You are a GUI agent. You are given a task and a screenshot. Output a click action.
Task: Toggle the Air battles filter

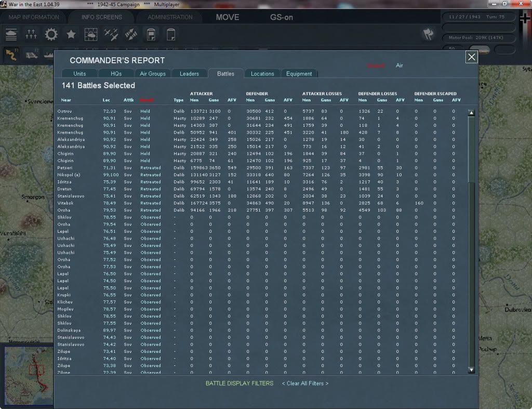[399, 65]
